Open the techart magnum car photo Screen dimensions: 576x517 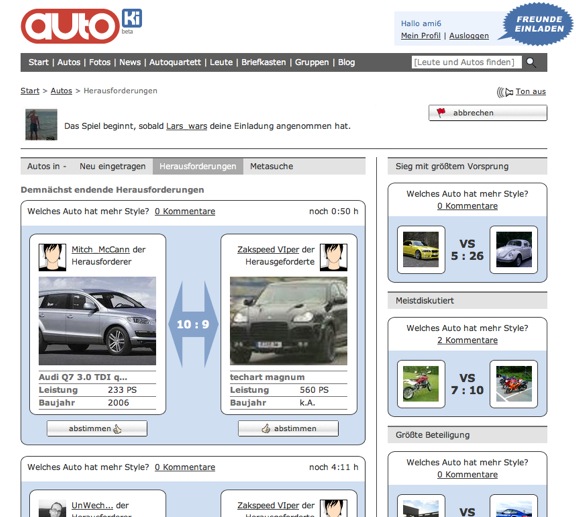point(288,321)
